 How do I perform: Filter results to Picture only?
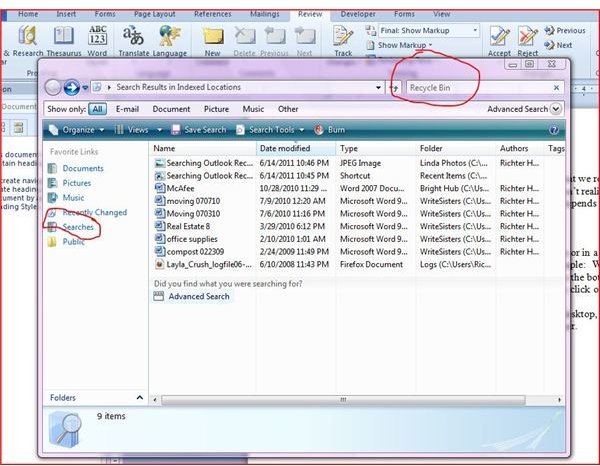point(216,109)
